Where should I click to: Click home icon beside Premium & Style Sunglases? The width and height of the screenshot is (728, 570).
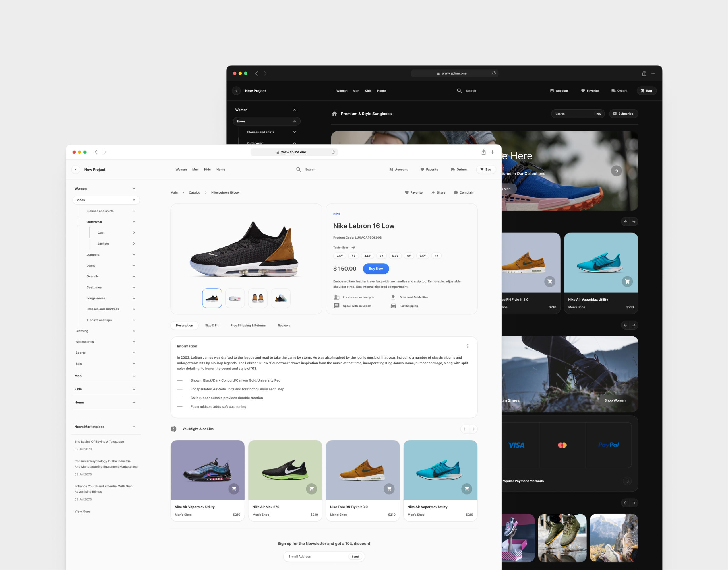point(334,114)
